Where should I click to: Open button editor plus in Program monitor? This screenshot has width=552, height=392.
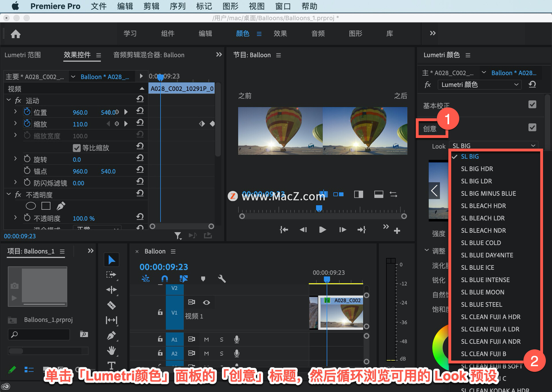(397, 230)
